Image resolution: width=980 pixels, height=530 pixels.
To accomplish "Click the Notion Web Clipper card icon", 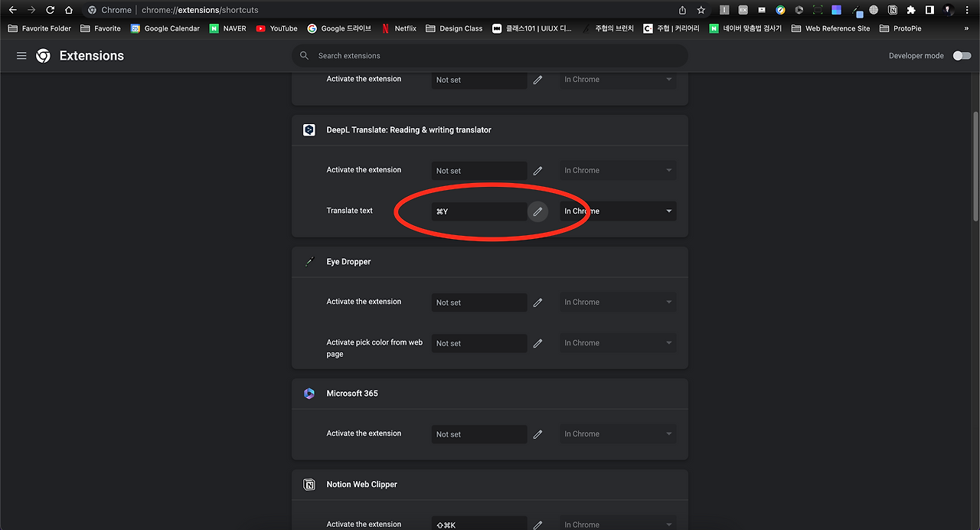I will click(309, 485).
